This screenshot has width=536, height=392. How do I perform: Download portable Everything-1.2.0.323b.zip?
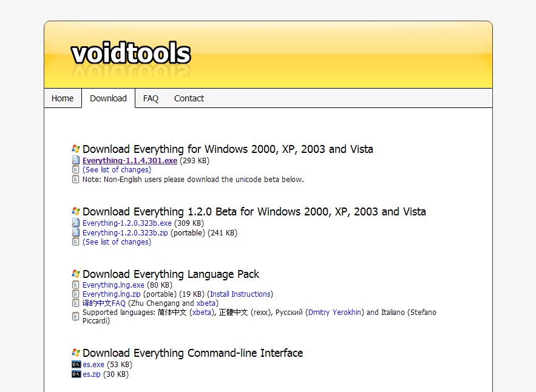[x=125, y=233]
